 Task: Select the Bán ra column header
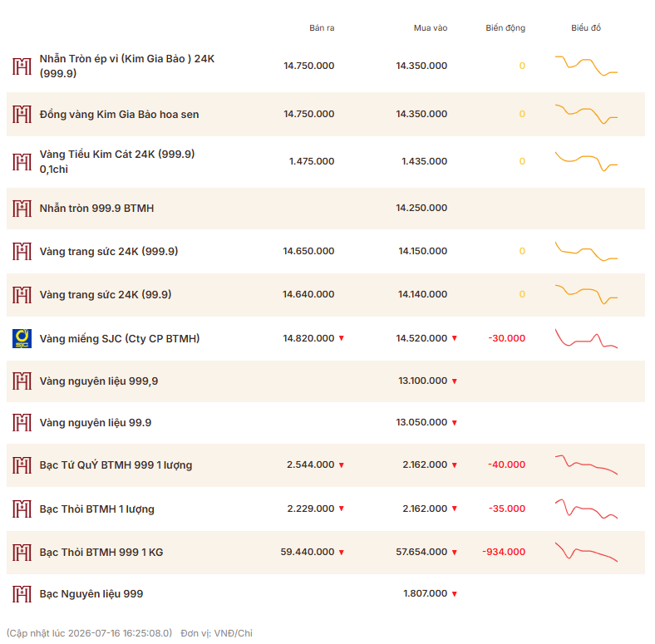coord(322,28)
